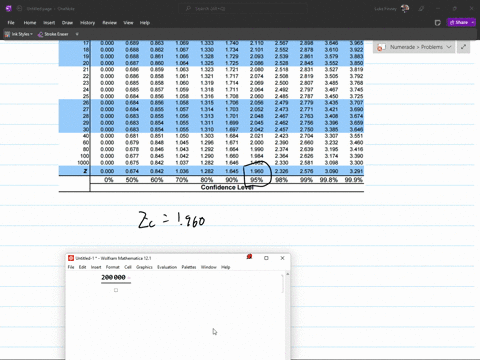Click the Mathematica scrollbar up arrow
This screenshot has height=360, width=480.
(288, 274)
